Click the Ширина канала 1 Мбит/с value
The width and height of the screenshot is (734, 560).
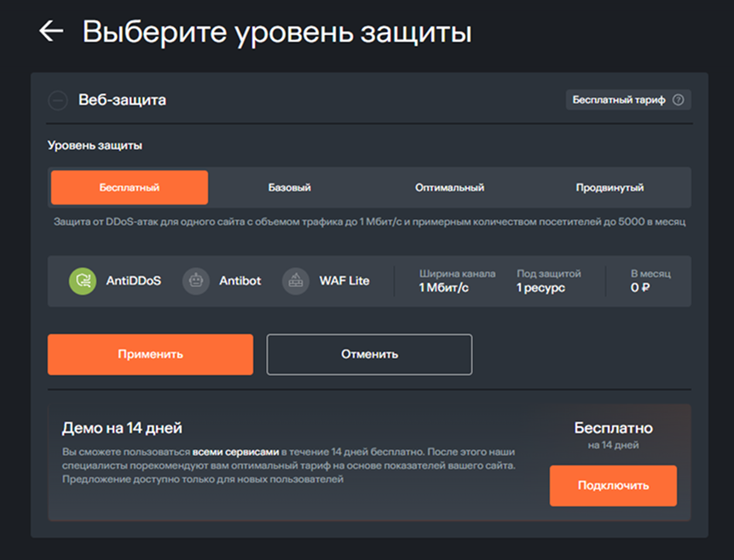pos(443,288)
